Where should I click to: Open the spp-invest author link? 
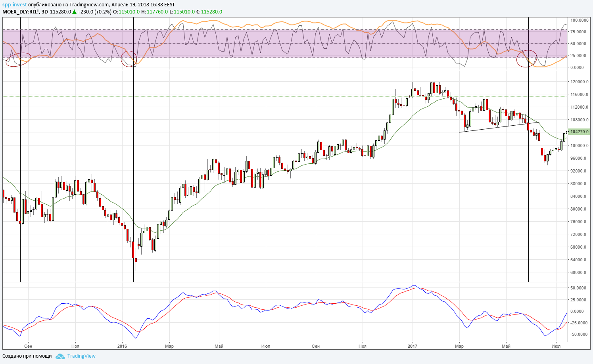coord(15,4)
